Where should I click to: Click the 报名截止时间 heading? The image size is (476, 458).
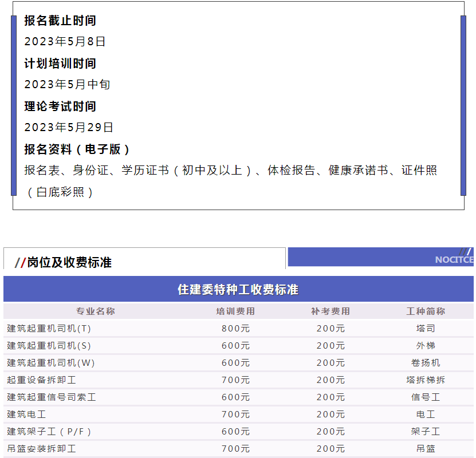(x=60, y=21)
